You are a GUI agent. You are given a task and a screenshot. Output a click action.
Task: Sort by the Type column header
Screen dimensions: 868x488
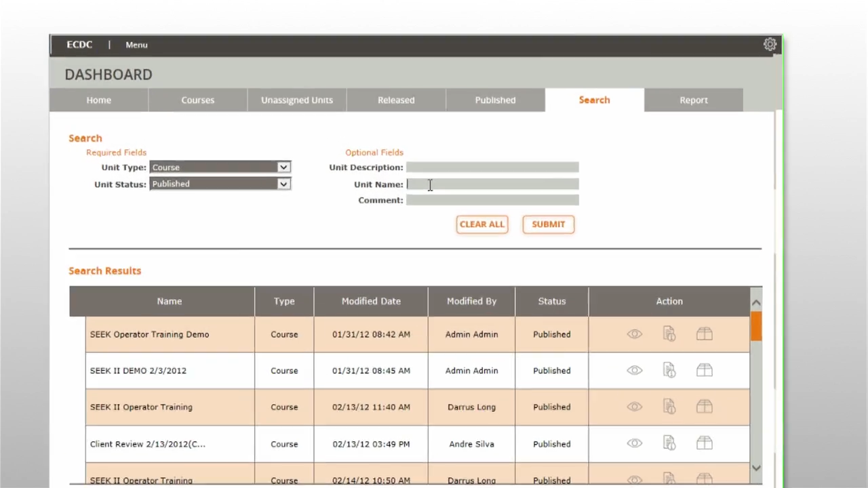tap(284, 301)
